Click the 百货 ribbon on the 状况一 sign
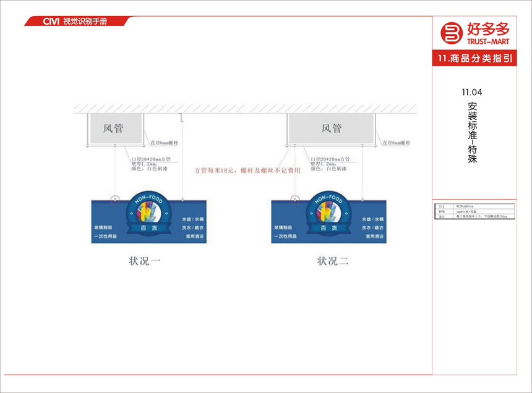 point(149,228)
